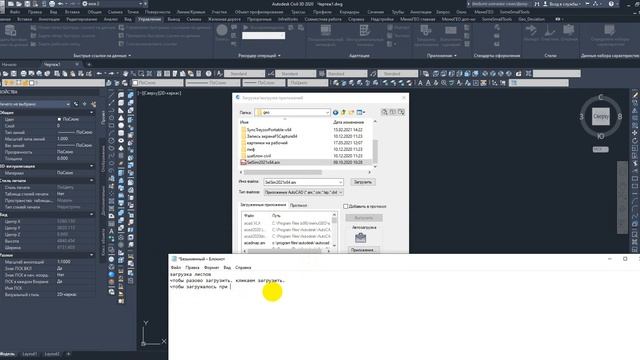
Task: Click the round Record button in Рекордер операций
Action: (x=222, y=30)
